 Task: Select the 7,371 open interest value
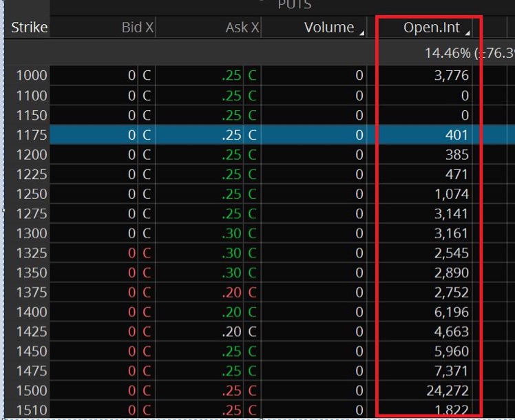coord(451,371)
